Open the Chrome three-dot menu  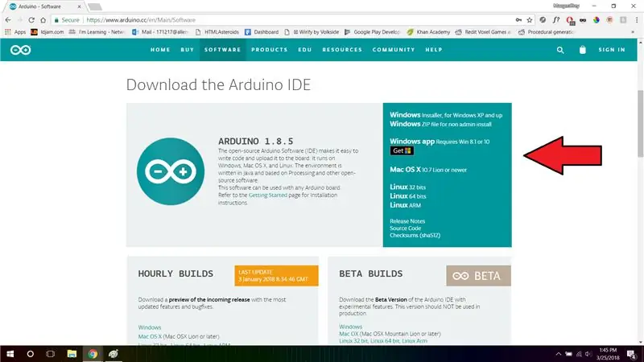(637, 19)
